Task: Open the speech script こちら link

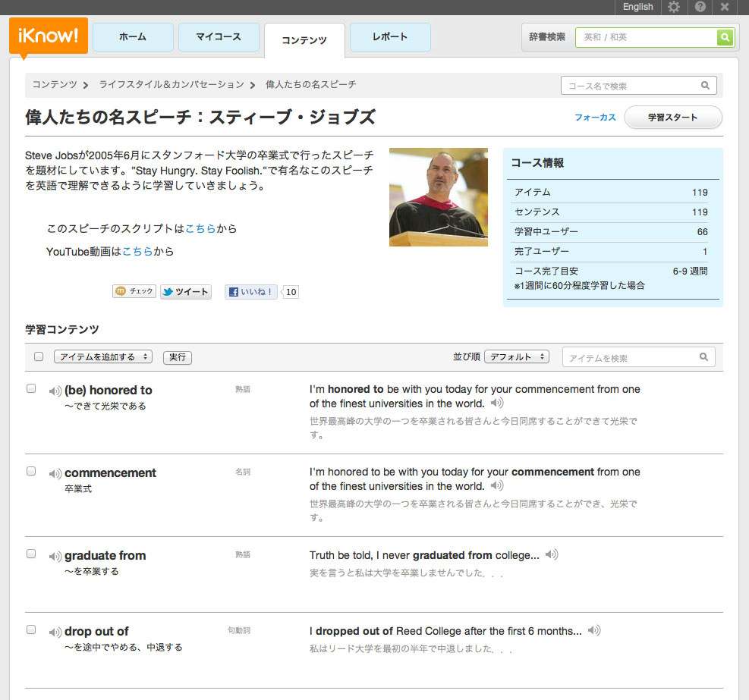Action: coord(200,229)
